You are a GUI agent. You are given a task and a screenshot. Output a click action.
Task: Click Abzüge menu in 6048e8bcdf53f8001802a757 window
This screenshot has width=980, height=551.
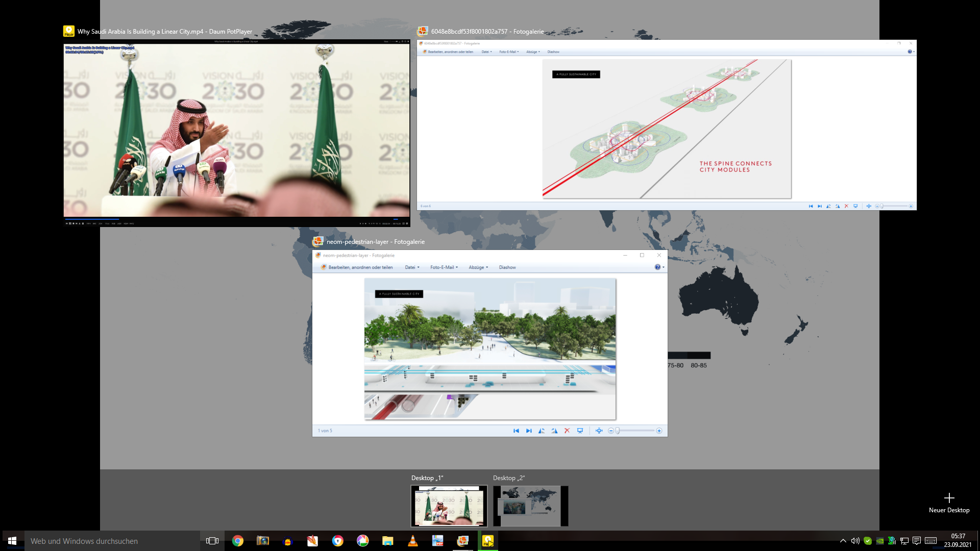click(533, 52)
